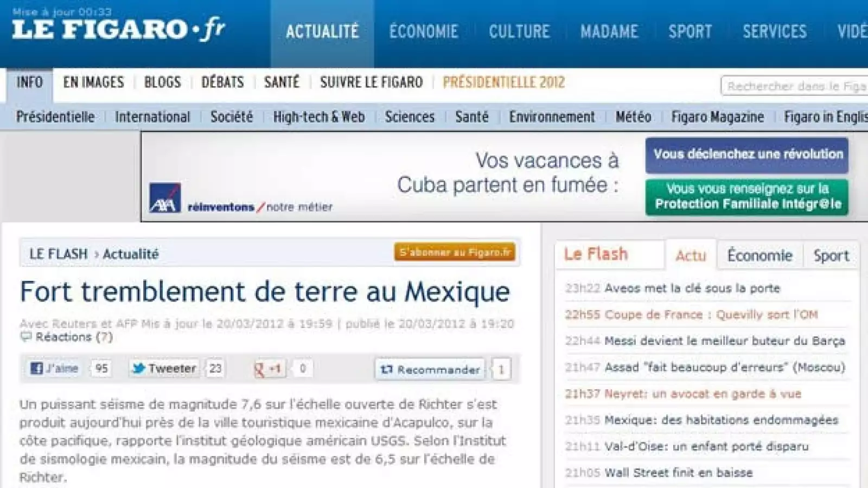Select the Sport tab of Le Flash
Viewport: 868px width, 488px height.
pos(831,255)
